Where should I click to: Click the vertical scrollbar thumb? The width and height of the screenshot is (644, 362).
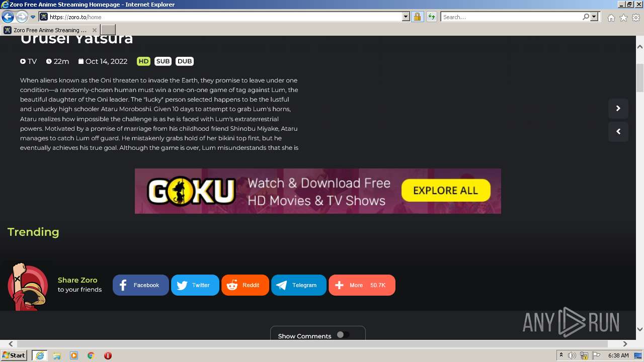[x=640, y=78]
